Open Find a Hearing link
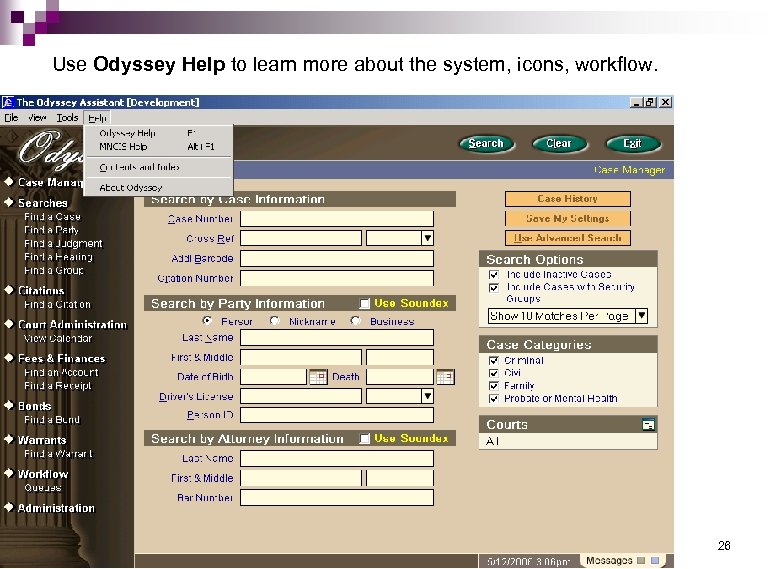778x569 pixels. [x=58, y=257]
